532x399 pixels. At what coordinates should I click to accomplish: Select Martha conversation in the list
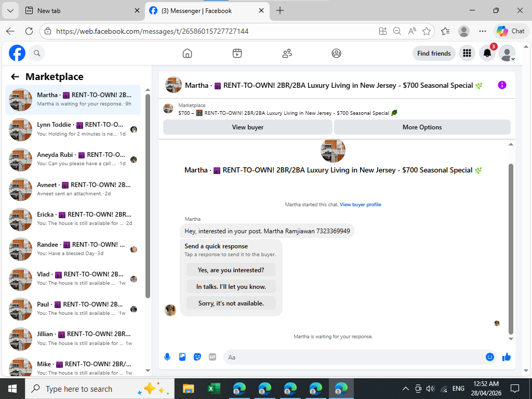click(x=73, y=99)
